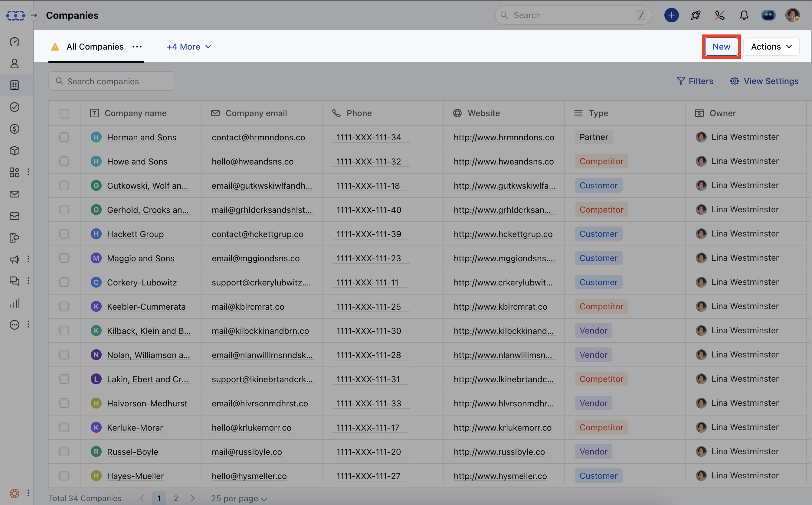Image resolution: width=812 pixels, height=505 pixels.
Task: Check the Corkery-Lubowitz row checkbox
Action: (x=64, y=282)
